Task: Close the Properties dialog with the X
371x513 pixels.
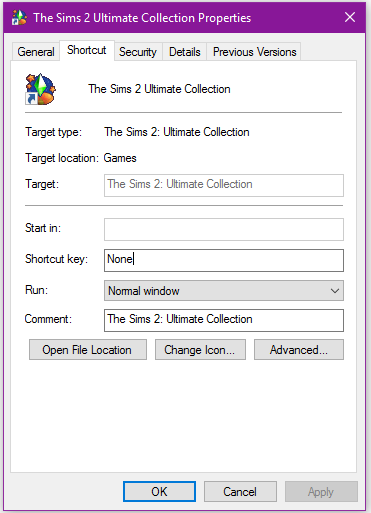Action: 350,17
